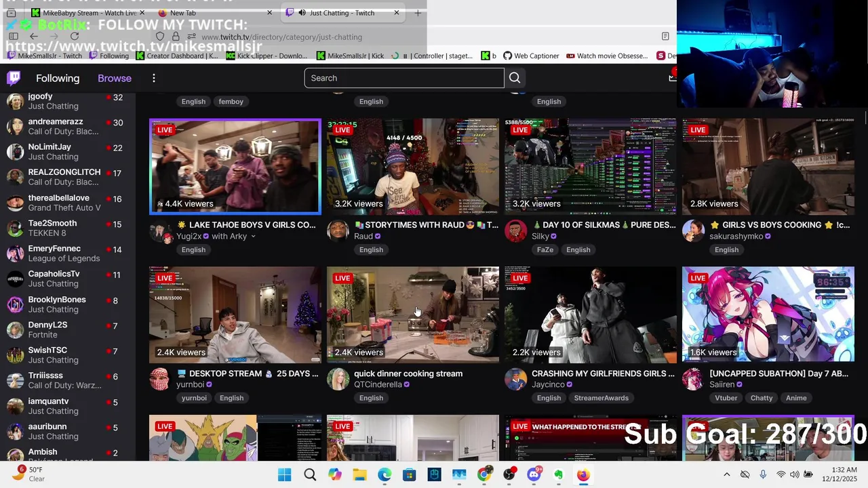Click the Raud channel name link
The image size is (868, 488).
(363, 237)
